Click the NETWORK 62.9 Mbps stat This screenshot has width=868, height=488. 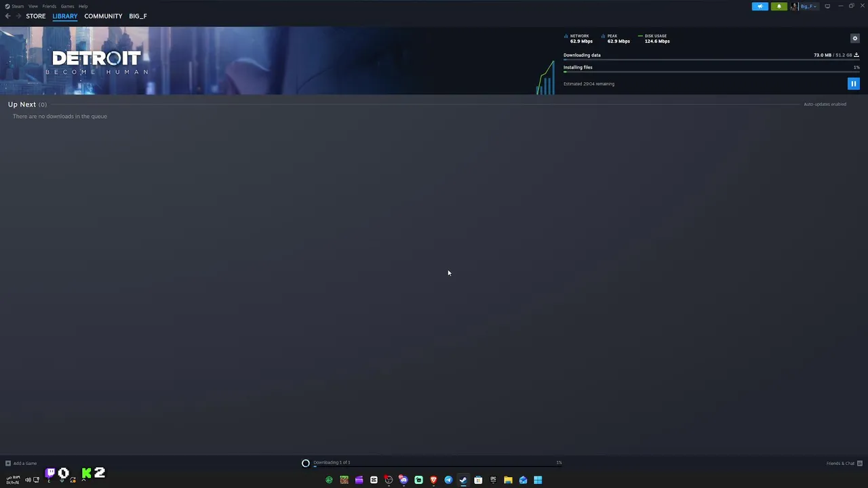(x=578, y=39)
